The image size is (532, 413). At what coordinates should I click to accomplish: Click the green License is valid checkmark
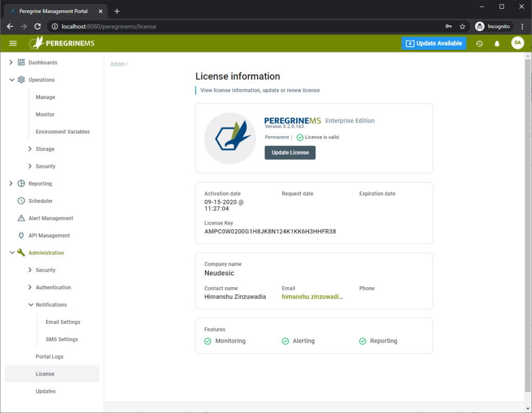coord(300,137)
